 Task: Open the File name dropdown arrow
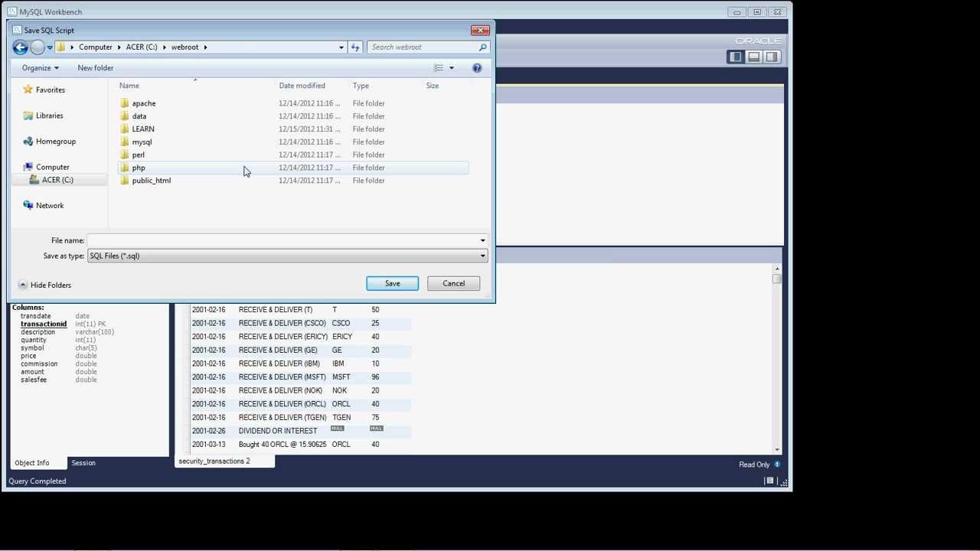click(482, 240)
